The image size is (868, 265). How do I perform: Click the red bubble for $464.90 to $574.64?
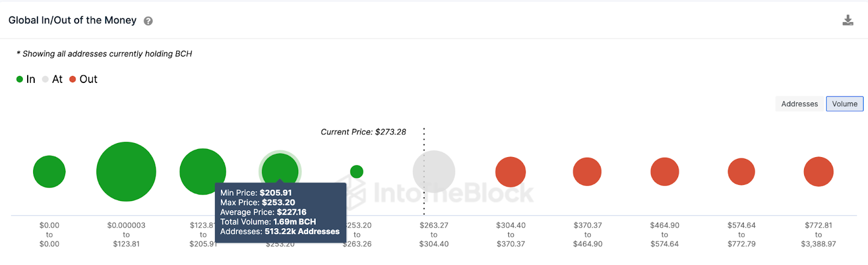click(x=665, y=172)
